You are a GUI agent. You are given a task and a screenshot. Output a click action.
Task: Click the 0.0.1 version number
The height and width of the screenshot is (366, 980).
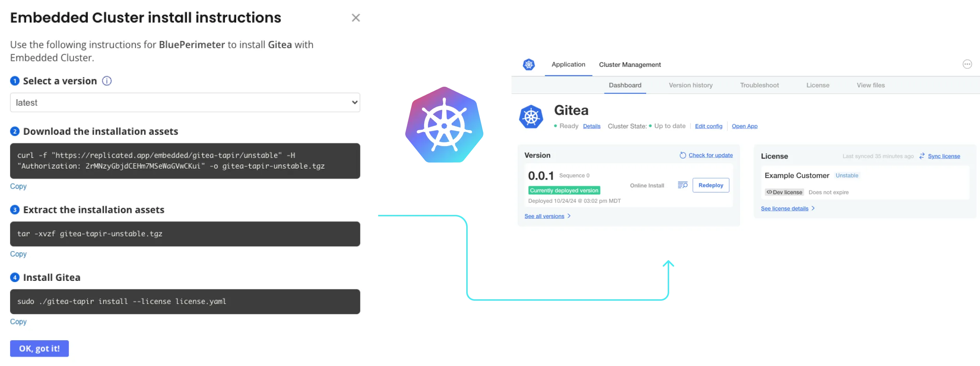tap(541, 176)
